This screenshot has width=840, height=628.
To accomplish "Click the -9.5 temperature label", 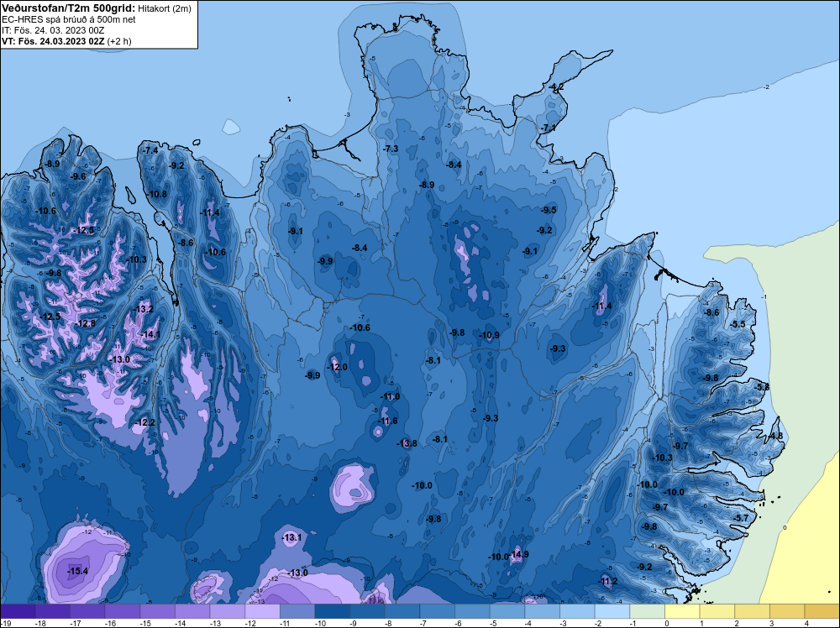I will click(548, 210).
